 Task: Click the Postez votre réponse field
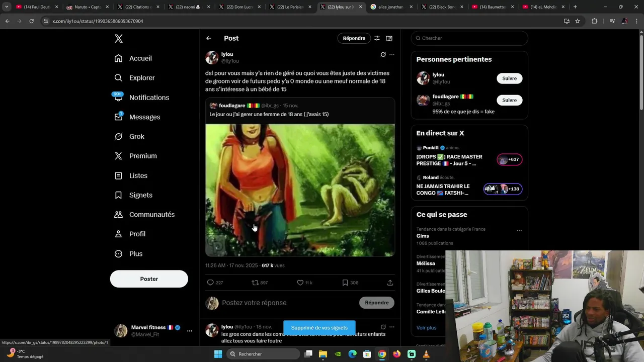[288, 303]
